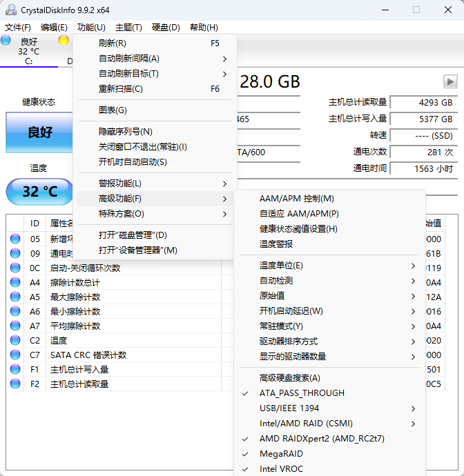Open the 文件(F) menu
The image size is (464, 476).
coord(18,28)
